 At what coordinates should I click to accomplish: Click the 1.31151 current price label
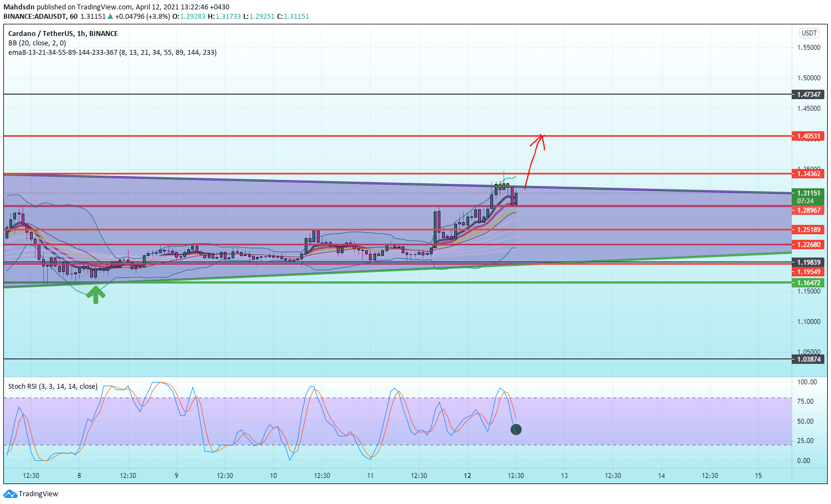[x=808, y=193]
